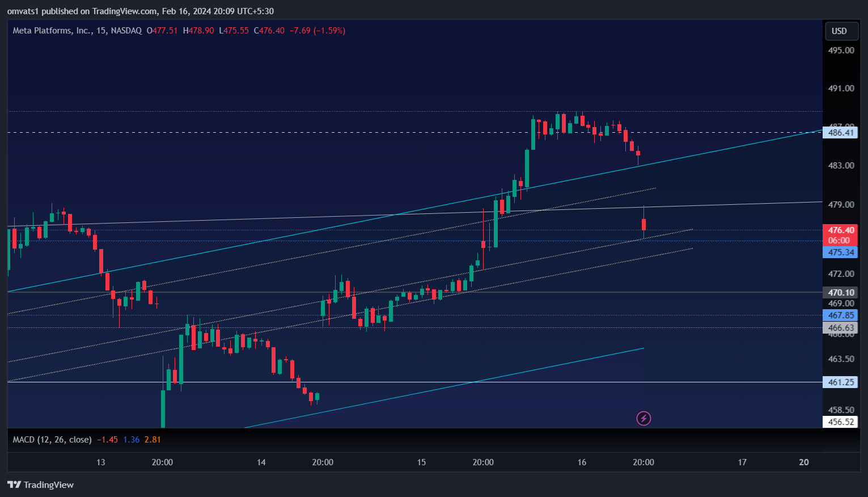The image size is (868, 497).
Task: Select the MACD (12, 26, close) indicator label
Action: (x=52, y=440)
